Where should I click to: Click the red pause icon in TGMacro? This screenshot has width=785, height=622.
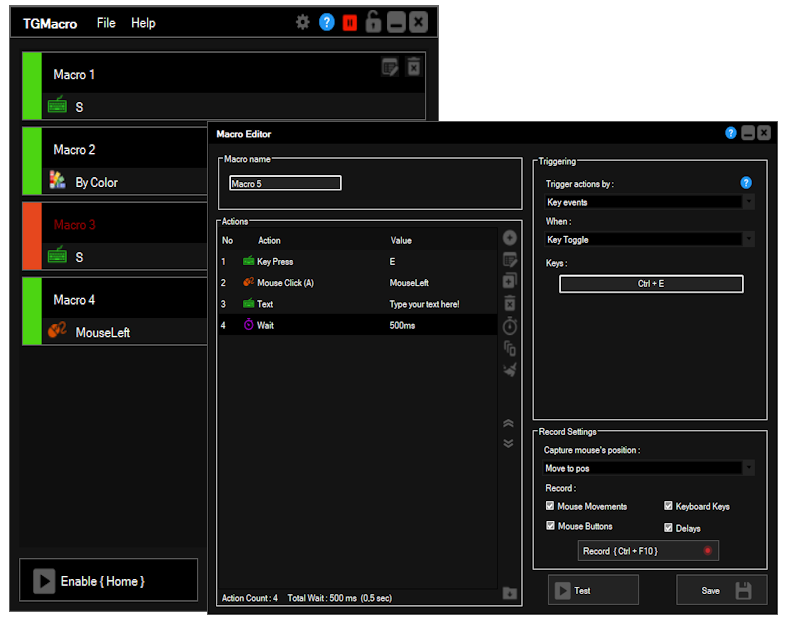click(350, 23)
